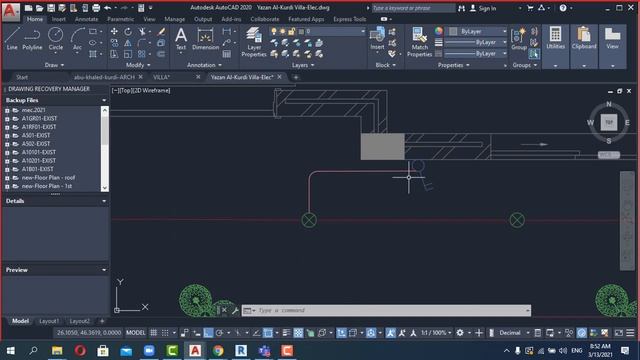Select the Copy tool in Modify
This screenshot has width=640, height=360.
click(114, 43)
